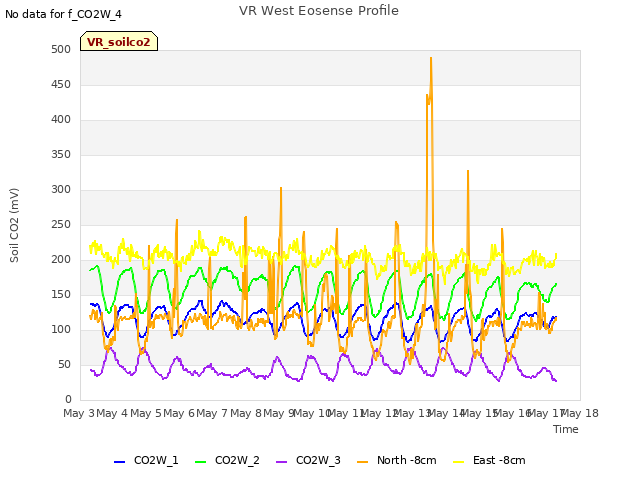
Task: Click the May 18 x-axis label
Action: pyautogui.click(x=580, y=413)
